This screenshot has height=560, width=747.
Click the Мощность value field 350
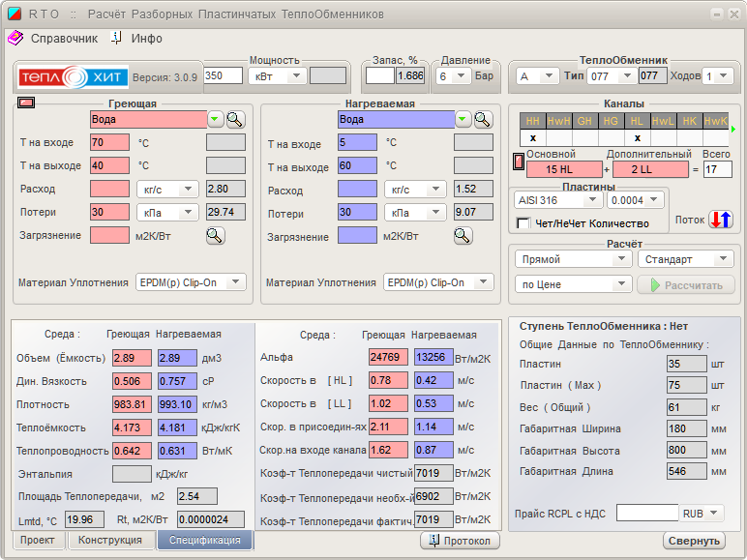tap(224, 75)
